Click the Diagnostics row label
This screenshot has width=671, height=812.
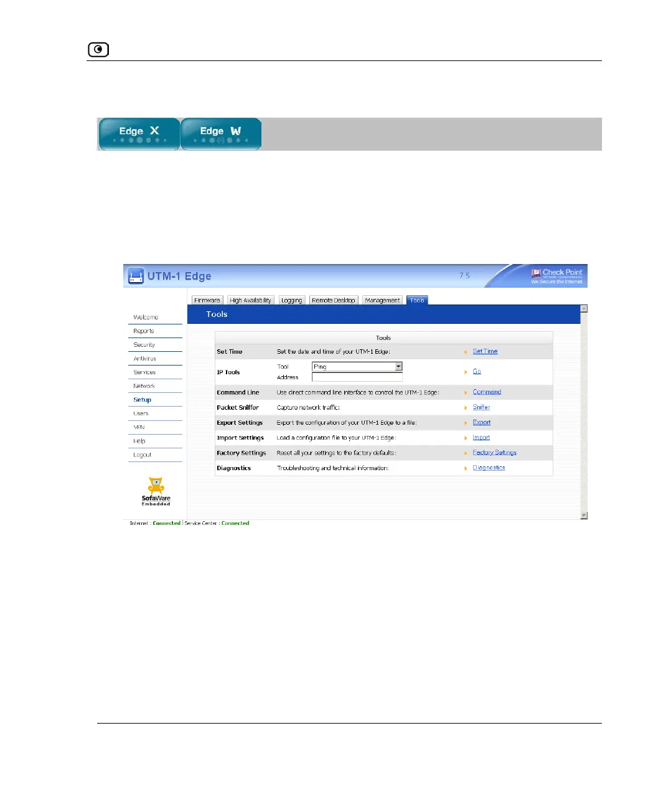(x=234, y=468)
